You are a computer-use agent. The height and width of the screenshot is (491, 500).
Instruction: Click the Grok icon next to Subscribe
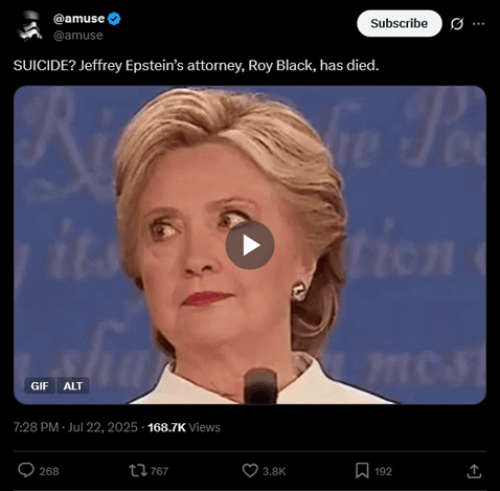[457, 24]
